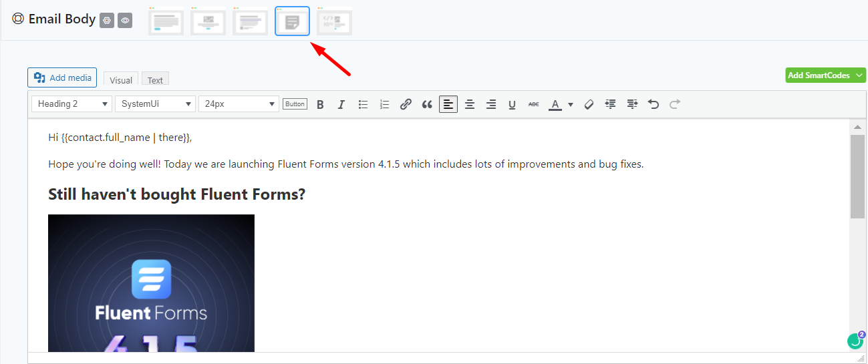Image resolution: width=868 pixels, height=364 pixels.
Task: Redo the last edit
Action: [675, 104]
